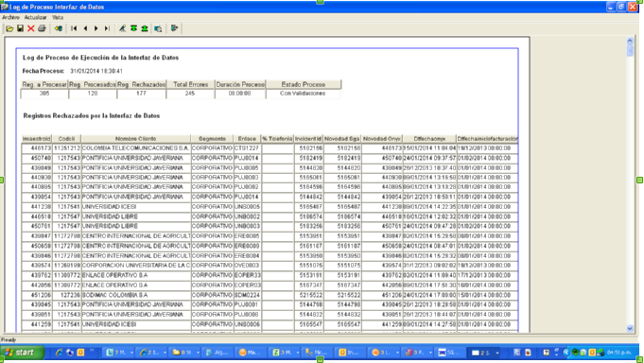Click the red X delete icon
The image size is (644, 363).
click(x=31, y=28)
